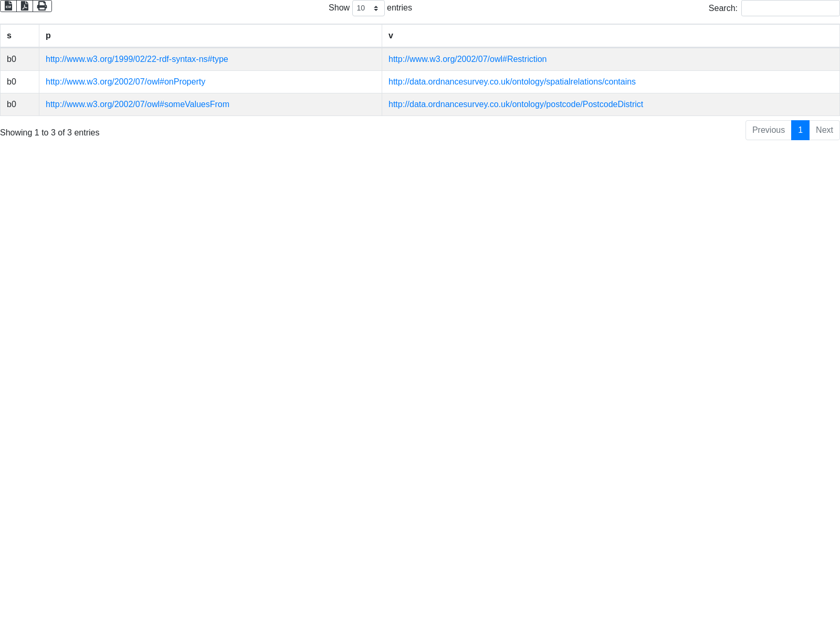Export the table as PDF
Viewport: 840px width, 630px height.
(25, 6)
